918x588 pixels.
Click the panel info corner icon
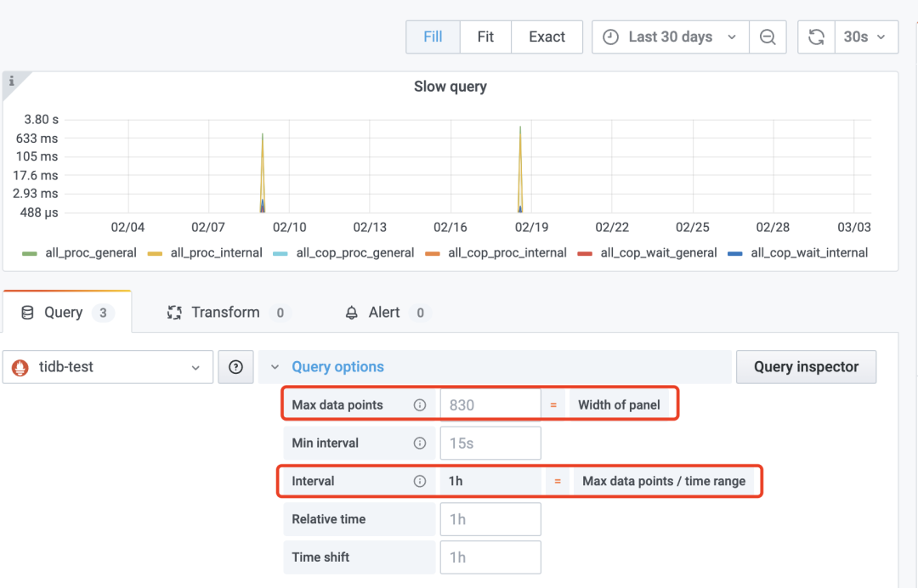click(x=12, y=82)
